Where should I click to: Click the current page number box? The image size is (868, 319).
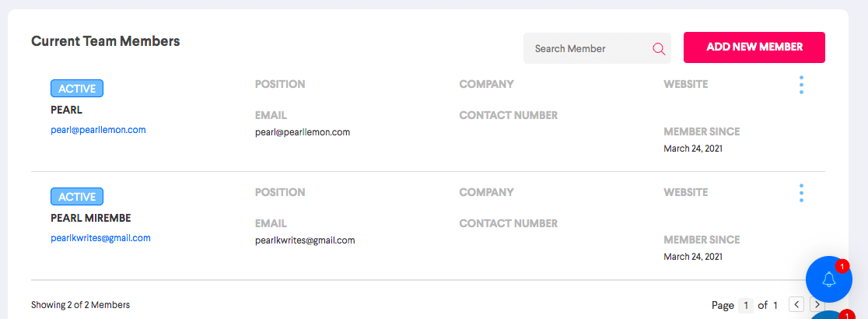pyautogui.click(x=746, y=305)
